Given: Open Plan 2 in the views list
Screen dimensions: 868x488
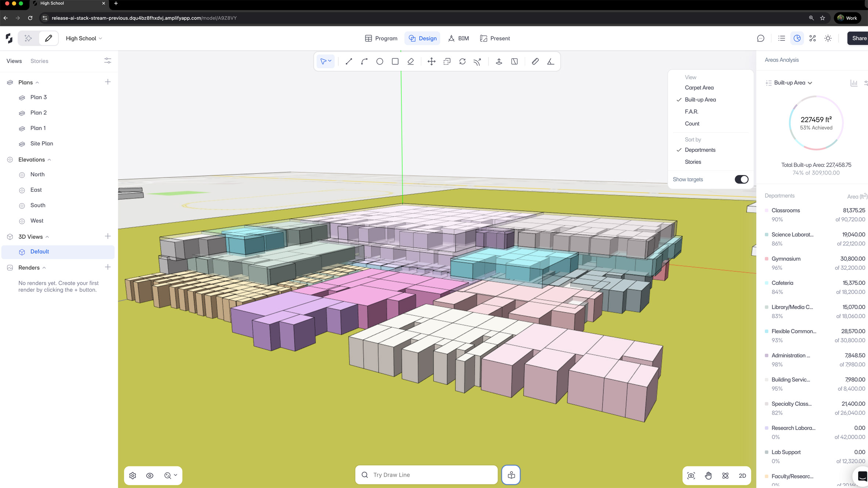Looking at the screenshot, I should [39, 113].
